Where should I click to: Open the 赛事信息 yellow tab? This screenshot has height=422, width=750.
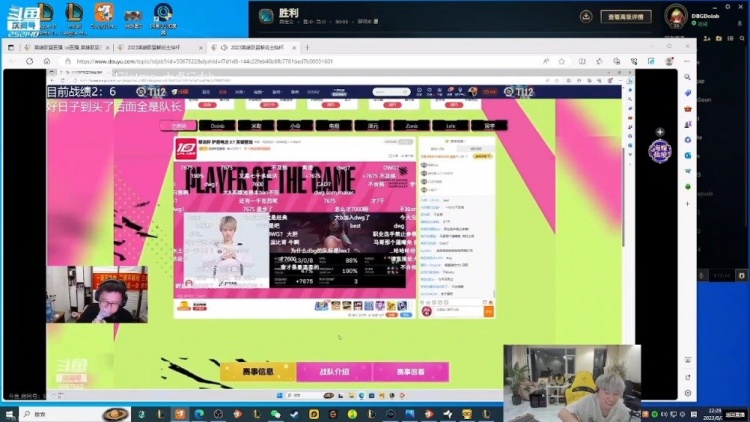pos(258,372)
